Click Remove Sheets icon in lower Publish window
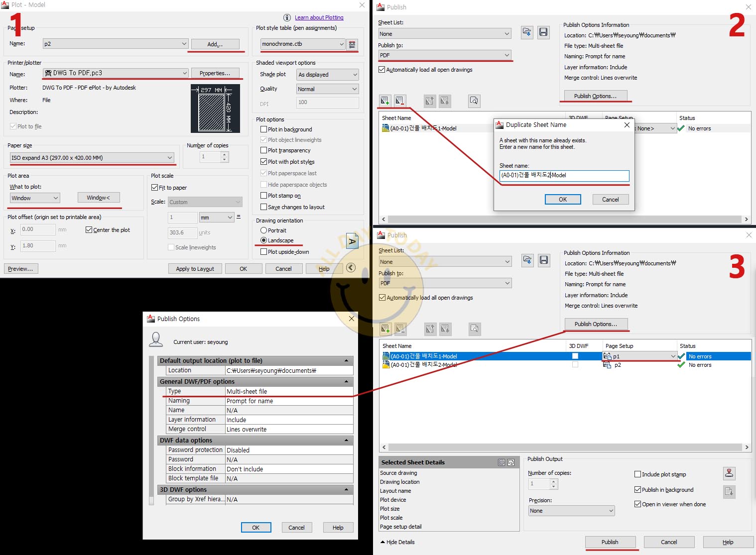This screenshot has width=756, height=555. tap(400, 329)
